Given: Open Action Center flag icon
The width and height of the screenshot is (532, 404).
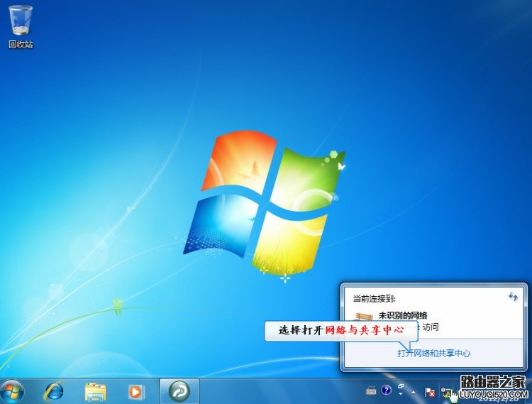Looking at the screenshot, I should pos(430,393).
